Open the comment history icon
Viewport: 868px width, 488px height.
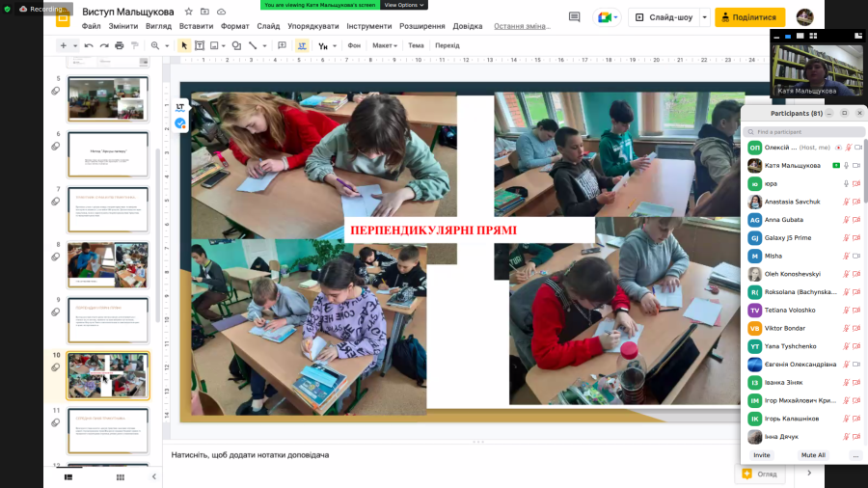tap(574, 17)
